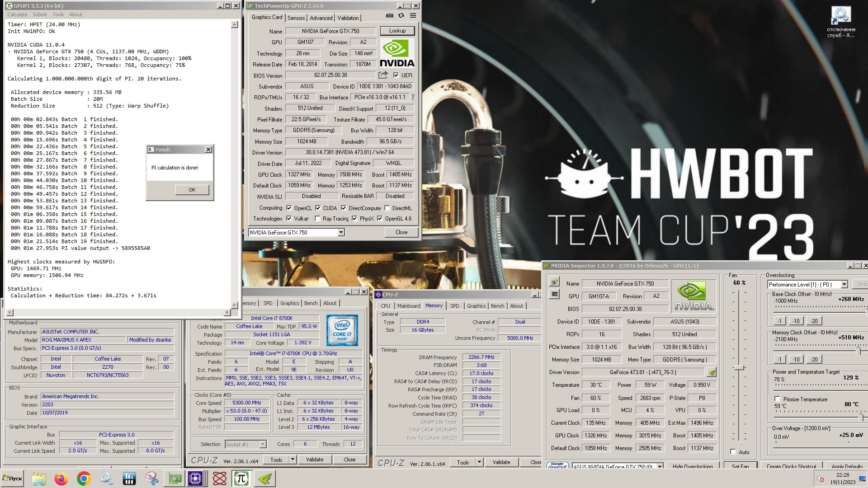Toggle DirectCompute checkbox
868x488 pixels.
(x=344, y=208)
